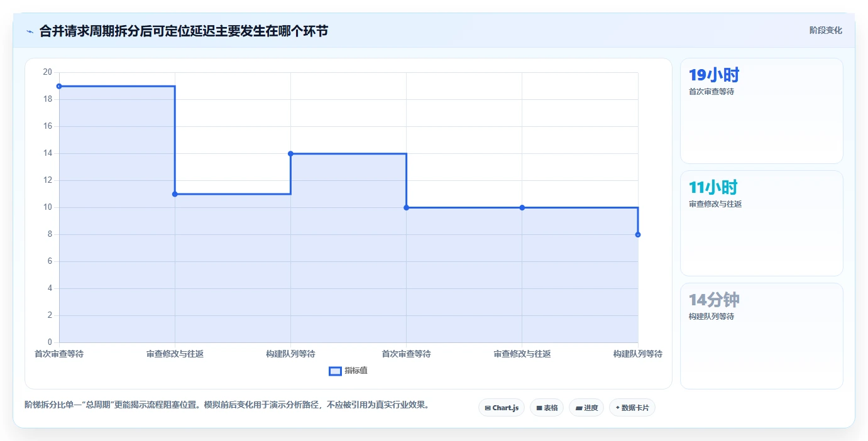Click the footnote text starting 阶梯拆分

tap(226, 405)
